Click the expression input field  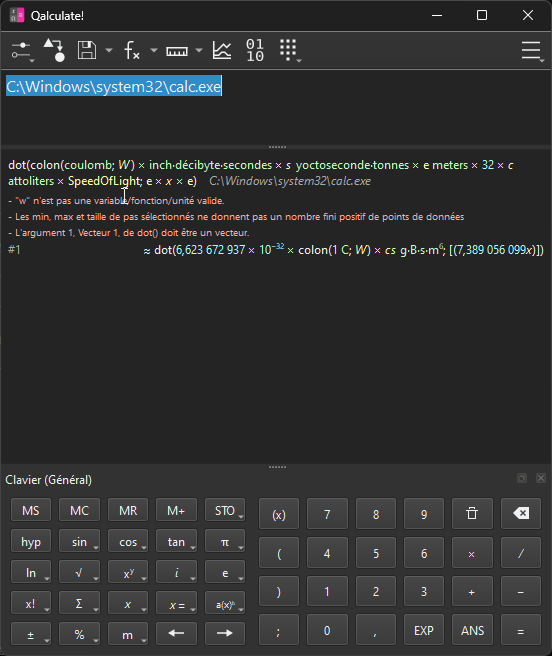pyautogui.click(x=276, y=108)
